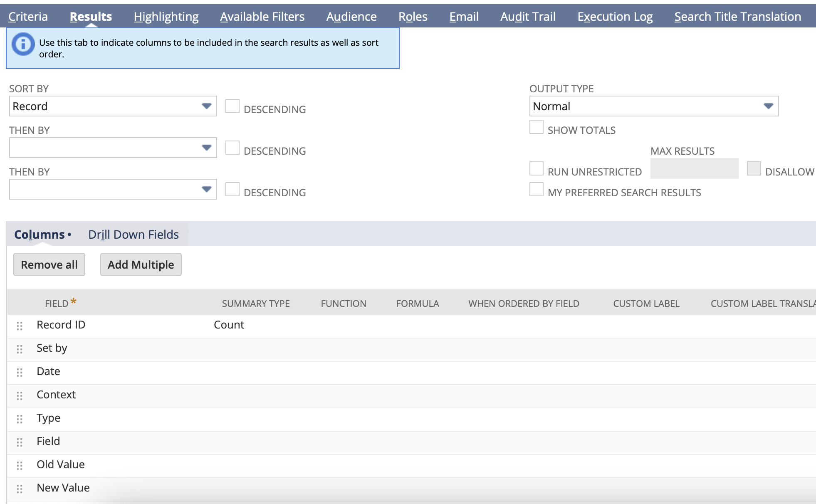Click drag handle beside Type row
The height and width of the screenshot is (504, 816).
20,419
